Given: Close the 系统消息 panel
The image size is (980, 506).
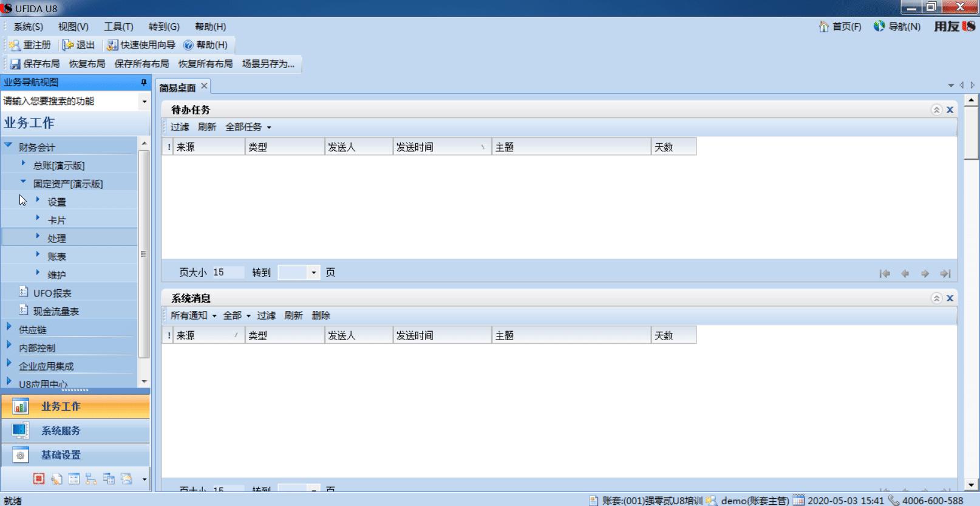Looking at the screenshot, I should point(950,298).
